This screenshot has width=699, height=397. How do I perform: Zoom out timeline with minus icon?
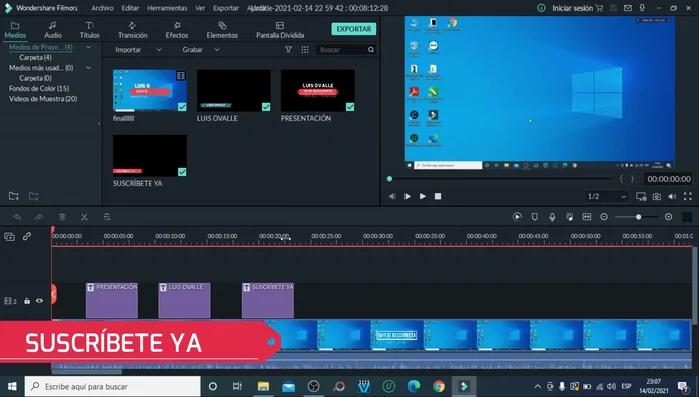click(604, 217)
